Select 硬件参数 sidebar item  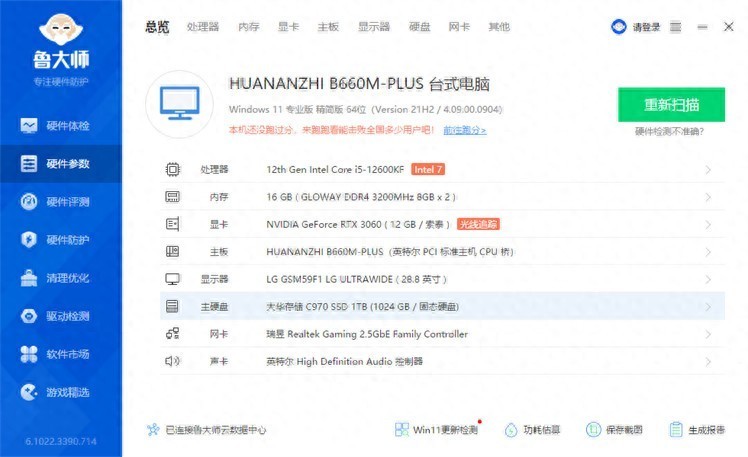61,164
